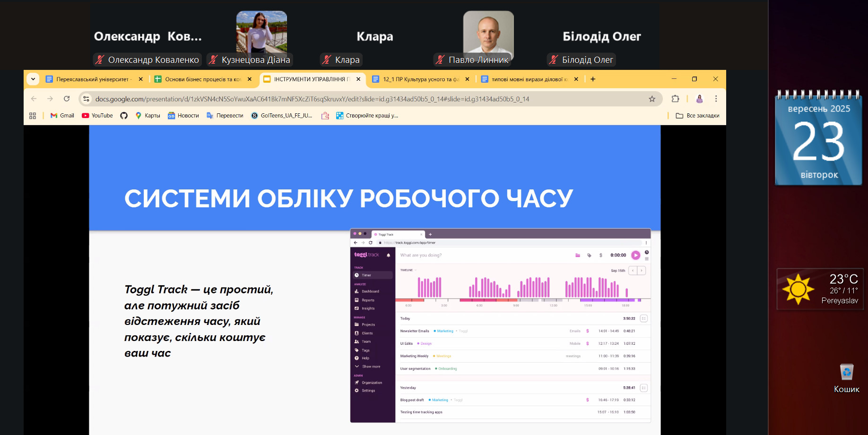
Task: Open a new browser tab
Action: pos(593,79)
